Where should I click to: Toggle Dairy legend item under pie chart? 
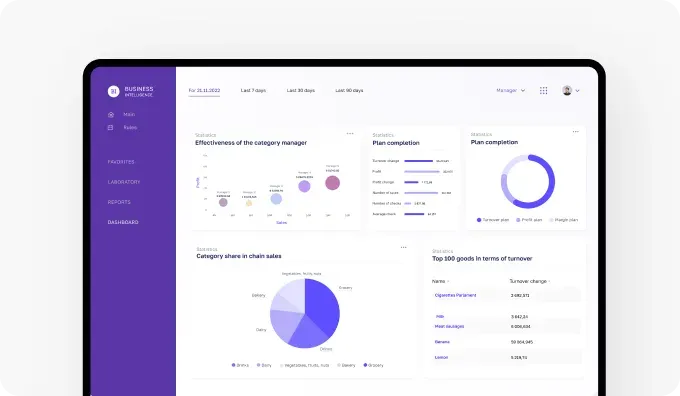coord(264,365)
